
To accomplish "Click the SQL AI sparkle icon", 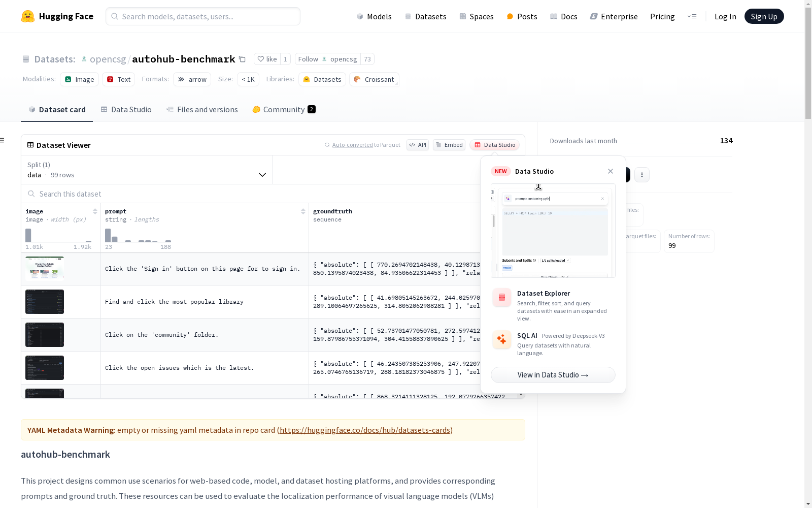I will 502,339.
